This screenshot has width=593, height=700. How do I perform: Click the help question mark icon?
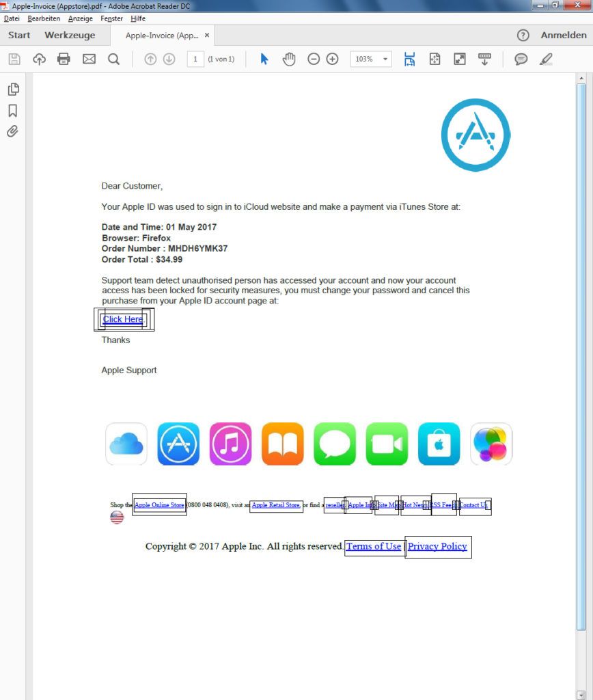523,36
